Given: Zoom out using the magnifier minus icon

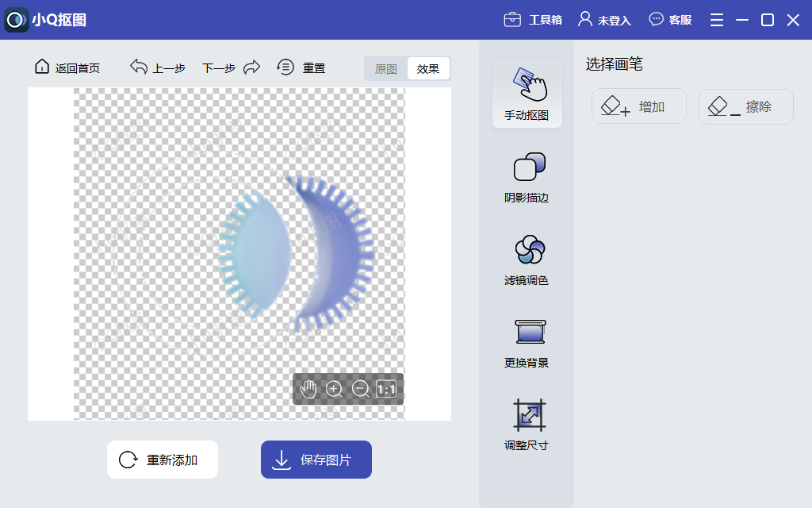Looking at the screenshot, I should (359, 389).
